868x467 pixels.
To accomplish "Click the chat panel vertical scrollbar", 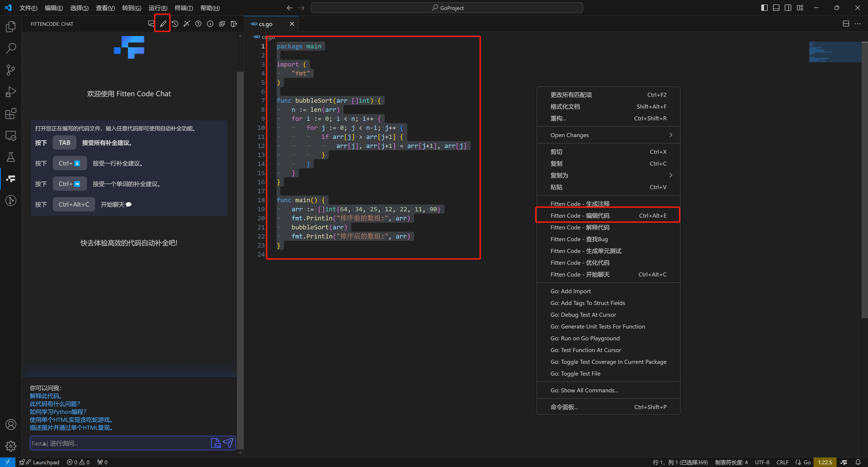I will click(x=240, y=261).
